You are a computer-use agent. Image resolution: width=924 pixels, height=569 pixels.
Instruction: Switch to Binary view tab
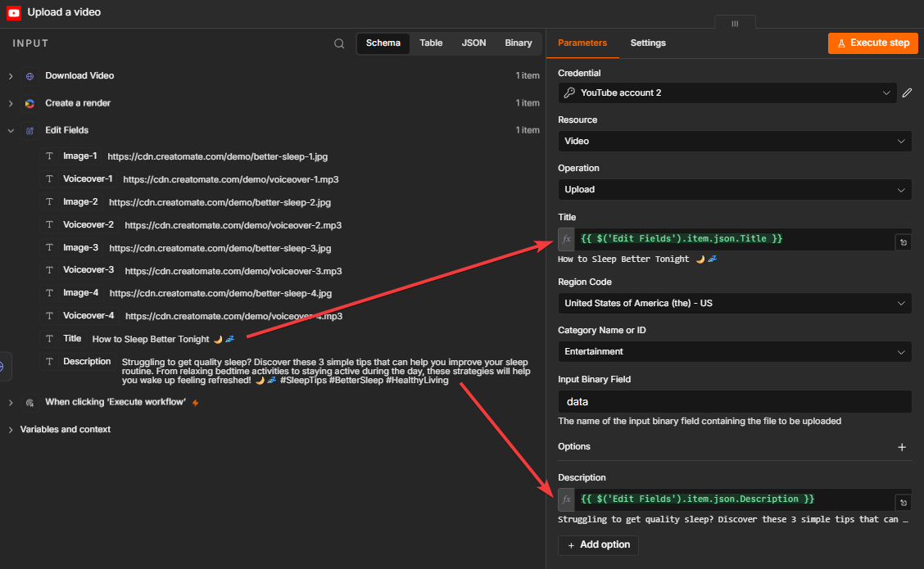click(x=518, y=43)
